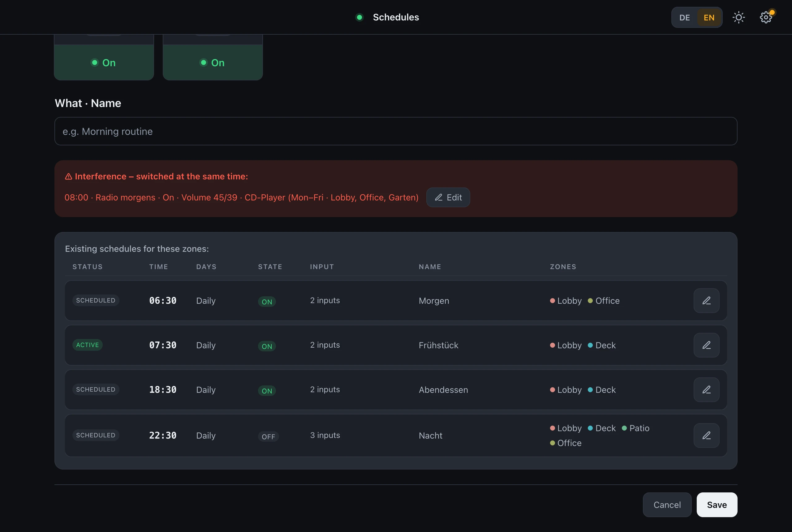The width and height of the screenshot is (792, 532).
Task: Toggle the first On state card
Action: pos(104,63)
